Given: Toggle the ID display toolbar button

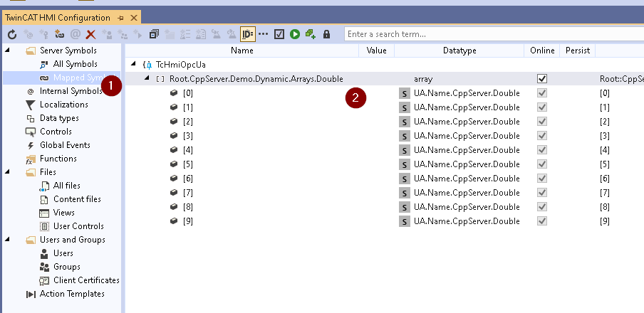Looking at the screenshot, I should (x=248, y=34).
